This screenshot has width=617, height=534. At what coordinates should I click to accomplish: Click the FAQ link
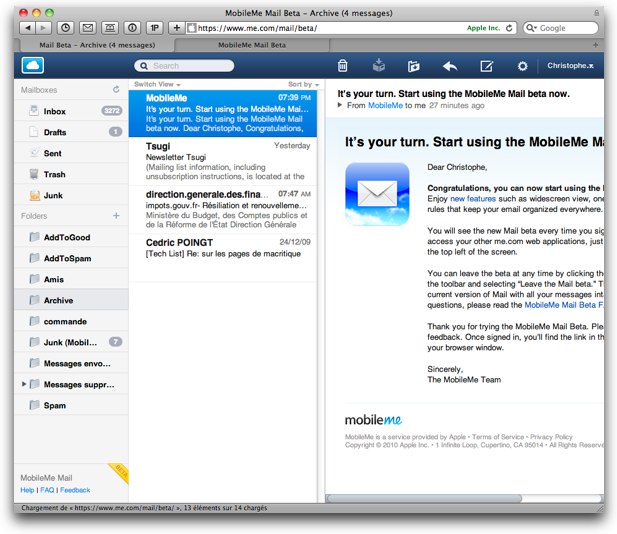(x=47, y=490)
